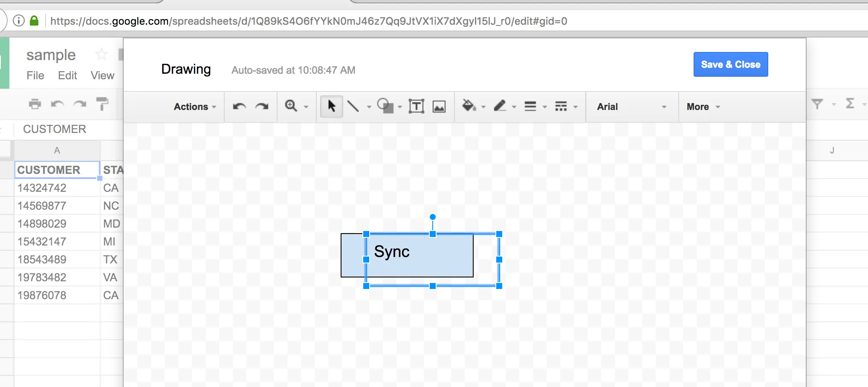Select the arrow selection tool
Screen dimensions: 868x387
[331, 107]
